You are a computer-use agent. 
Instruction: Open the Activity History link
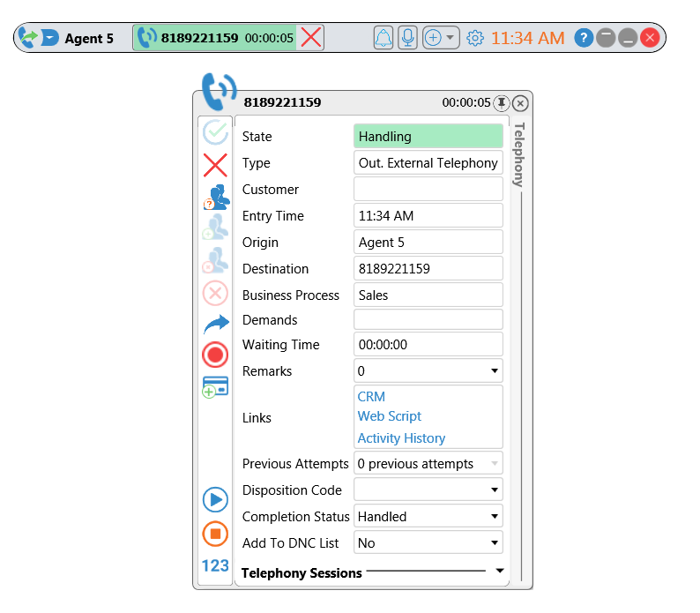coord(401,438)
